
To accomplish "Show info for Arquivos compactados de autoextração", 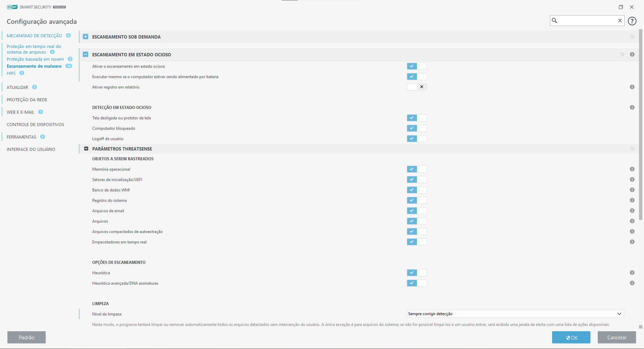I will pos(632,231).
